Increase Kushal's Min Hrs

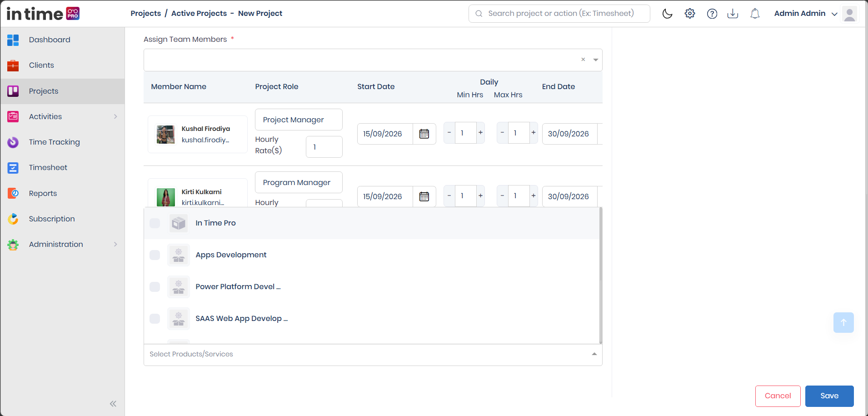click(480, 133)
